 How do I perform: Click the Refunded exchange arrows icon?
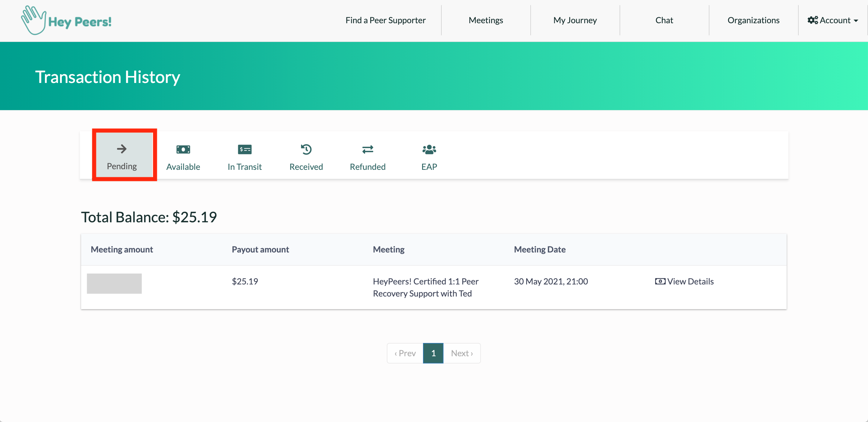tap(368, 149)
